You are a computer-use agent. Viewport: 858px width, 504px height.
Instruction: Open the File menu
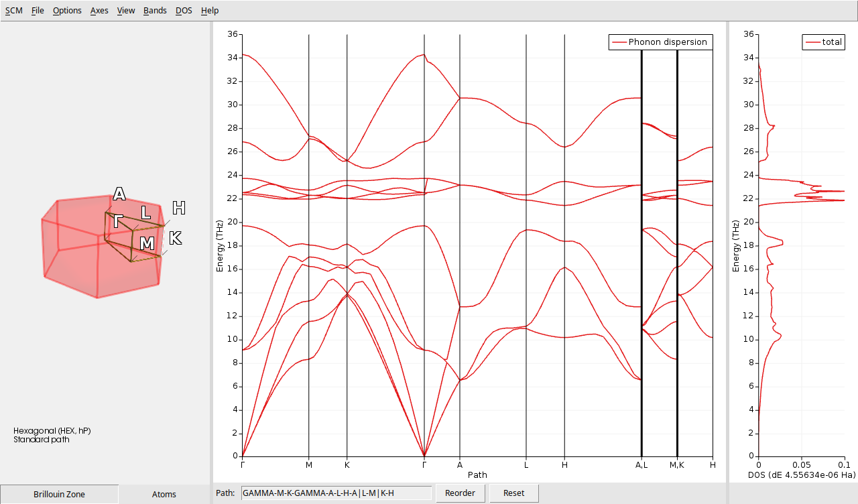click(38, 11)
